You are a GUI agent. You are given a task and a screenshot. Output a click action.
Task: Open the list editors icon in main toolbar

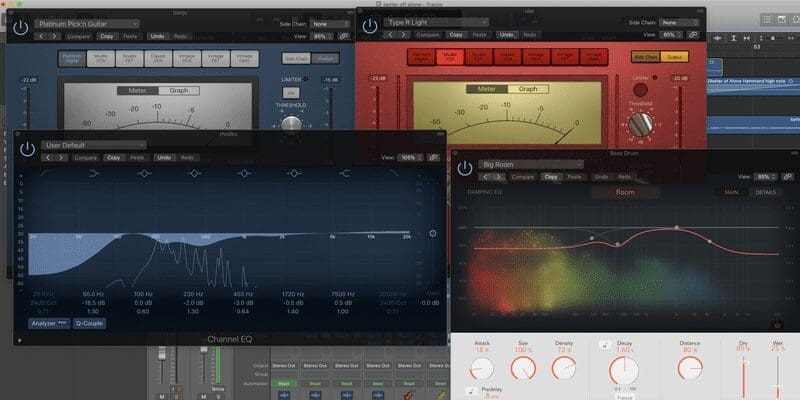pyautogui.click(x=767, y=19)
